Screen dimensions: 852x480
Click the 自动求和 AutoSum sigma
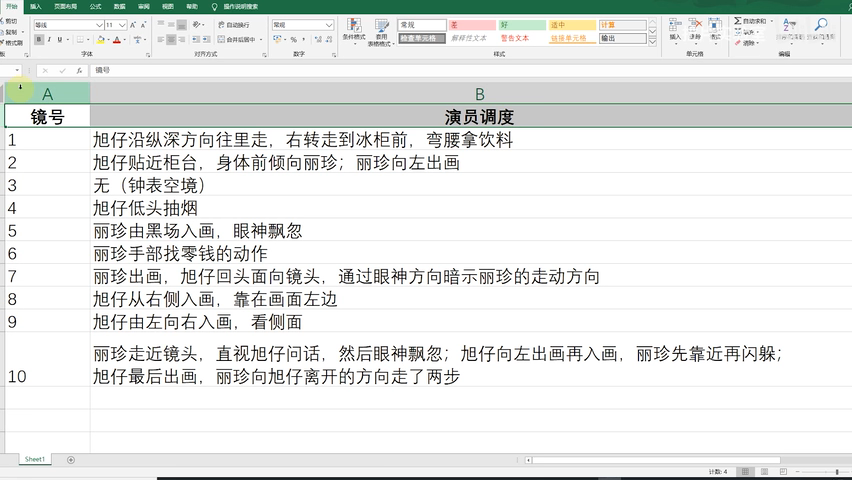(750, 21)
